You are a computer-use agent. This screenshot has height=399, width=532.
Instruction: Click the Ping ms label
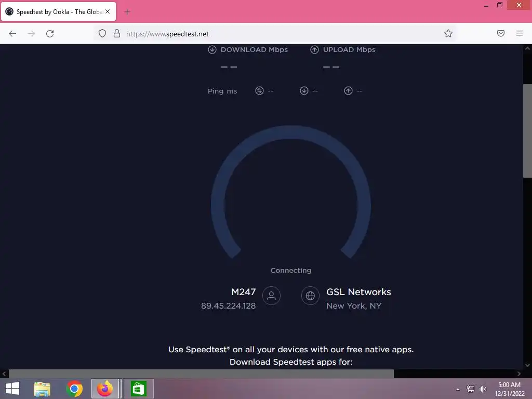tap(222, 91)
